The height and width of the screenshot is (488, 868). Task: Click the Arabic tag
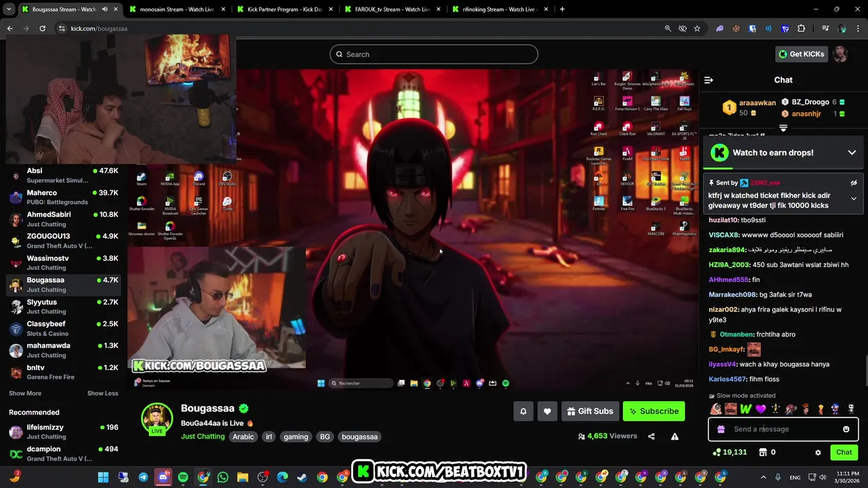point(243,437)
